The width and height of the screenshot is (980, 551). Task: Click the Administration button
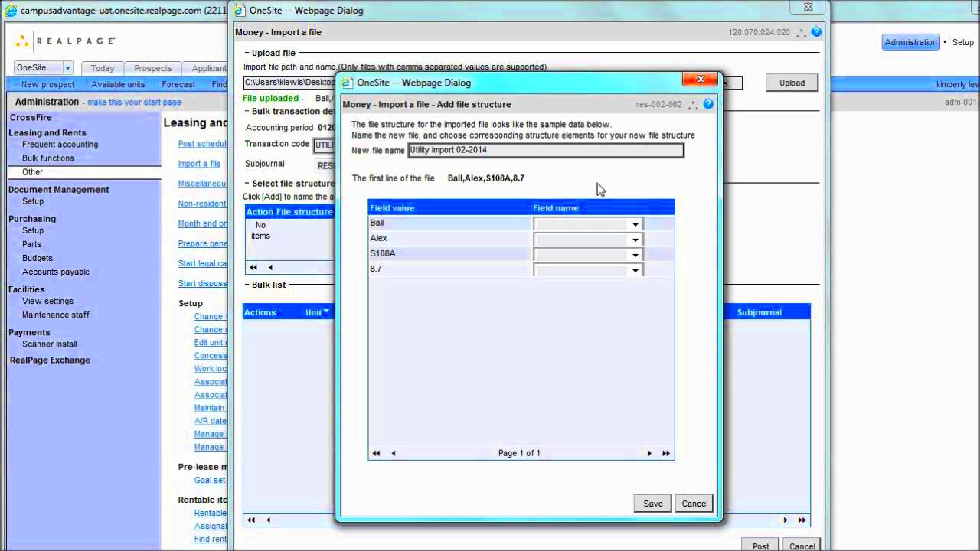click(910, 42)
